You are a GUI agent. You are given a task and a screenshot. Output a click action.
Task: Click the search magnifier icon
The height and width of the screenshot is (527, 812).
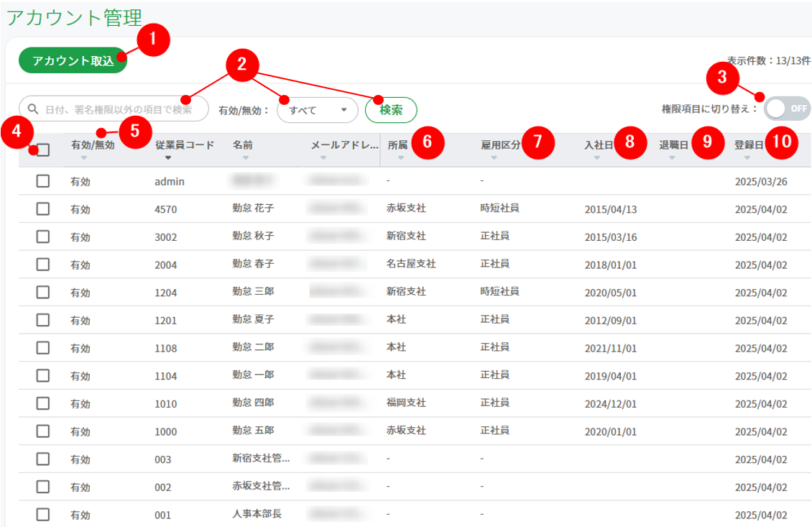pos(32,110)
